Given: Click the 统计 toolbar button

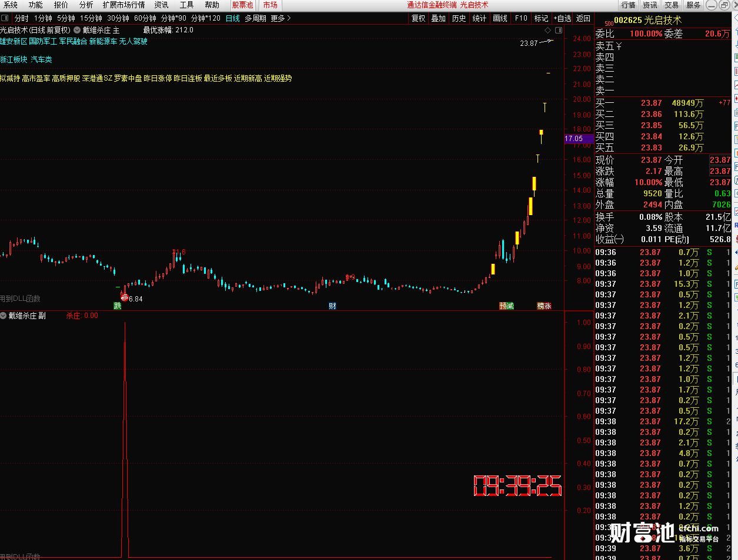Looking at the screenshot, I should point(479,18).
